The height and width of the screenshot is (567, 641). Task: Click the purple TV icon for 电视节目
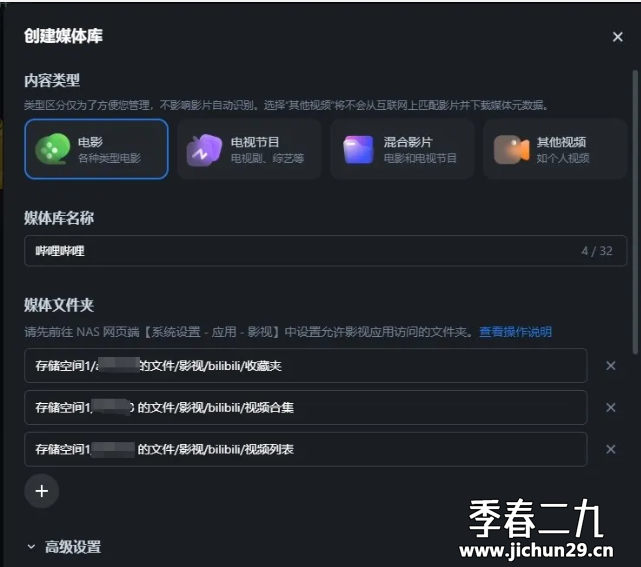(204, 150)
